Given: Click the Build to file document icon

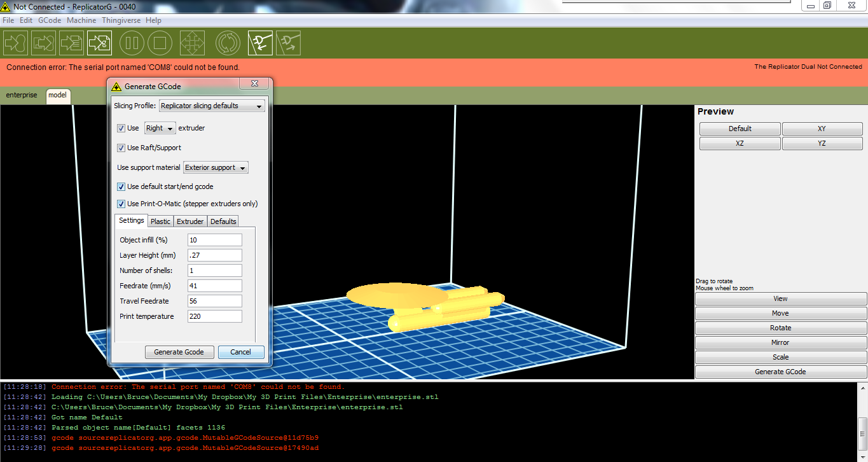Looking at the screenshot, I should point(71,43).
